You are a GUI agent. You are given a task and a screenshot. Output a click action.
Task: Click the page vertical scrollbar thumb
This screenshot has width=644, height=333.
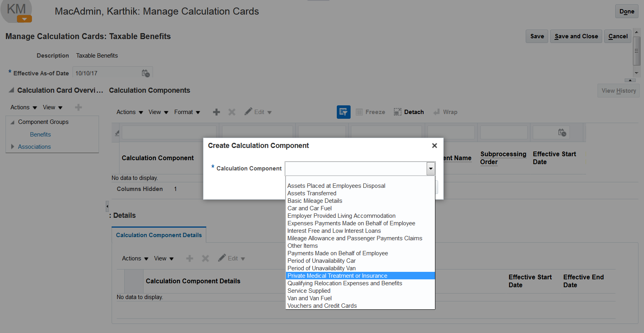pyautogui.click(x=636, y=51)
